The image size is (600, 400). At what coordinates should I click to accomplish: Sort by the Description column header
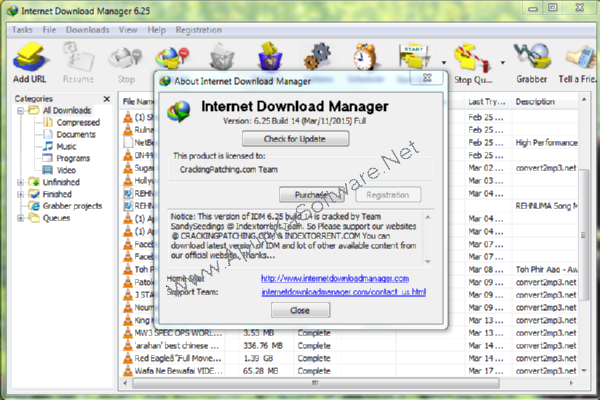pyautogui.click(x=545, y=102)
